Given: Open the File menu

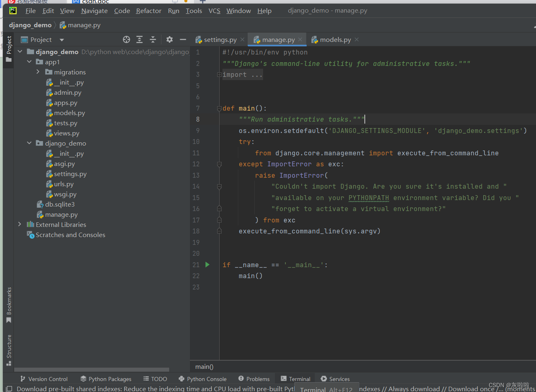Looking at the screenshot, I should click(x=31, y=11).
